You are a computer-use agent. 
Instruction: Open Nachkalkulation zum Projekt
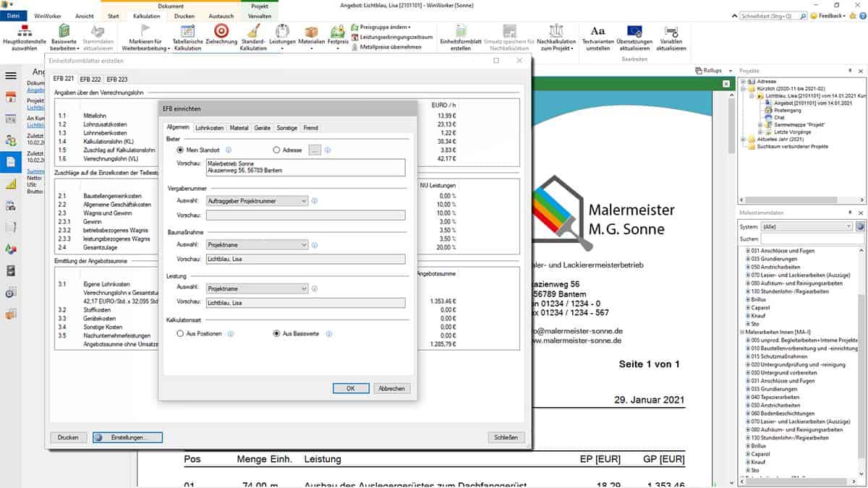click(x=556, y=38)
